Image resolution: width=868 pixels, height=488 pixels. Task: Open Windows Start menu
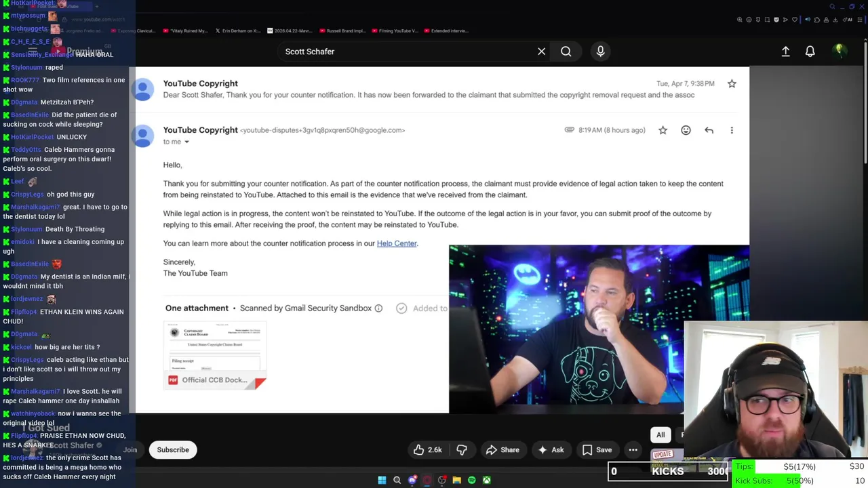[x=382, y=481]
